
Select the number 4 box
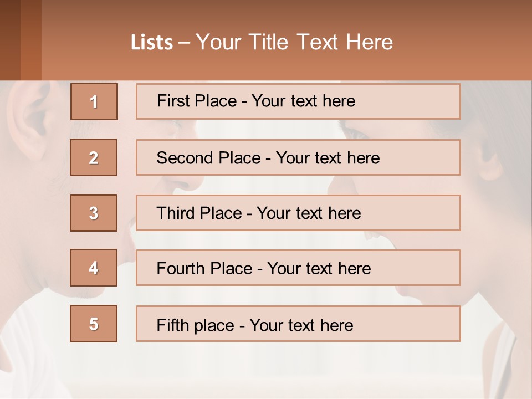click(x=94, y=268)
